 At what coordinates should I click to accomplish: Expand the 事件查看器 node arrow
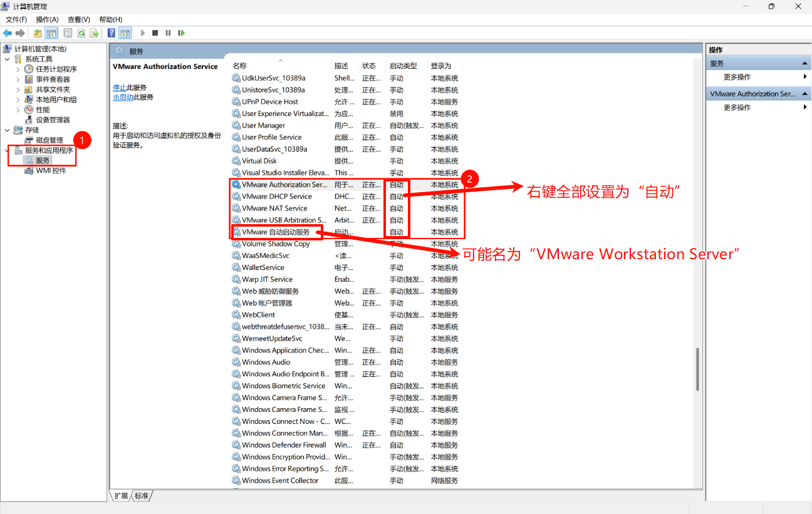point(18,79)
